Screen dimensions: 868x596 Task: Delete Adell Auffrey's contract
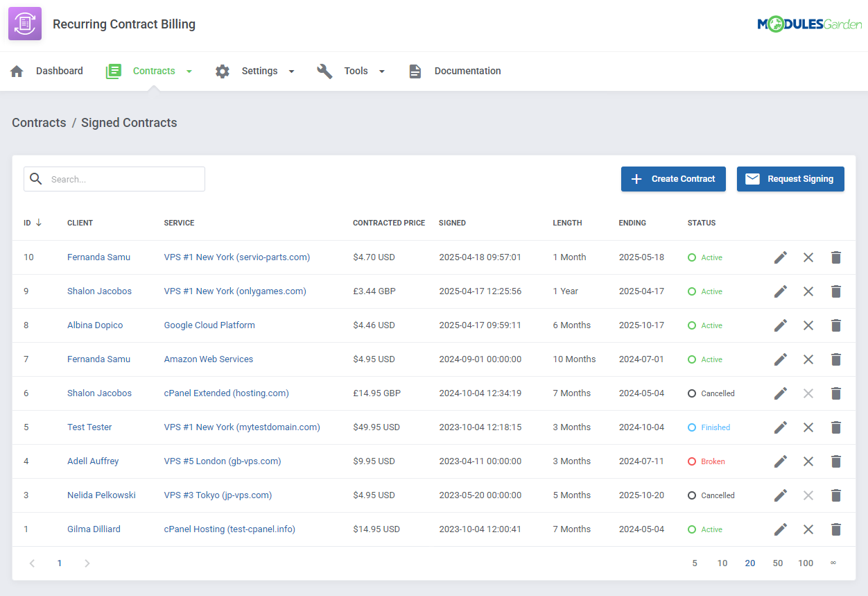click(x=836, y=461)
